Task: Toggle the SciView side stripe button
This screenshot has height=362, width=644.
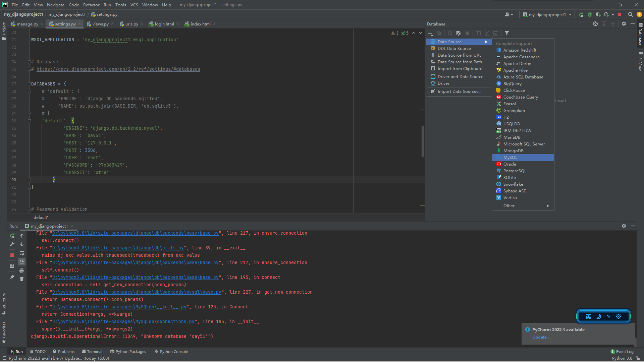Action: click(640, 61)
